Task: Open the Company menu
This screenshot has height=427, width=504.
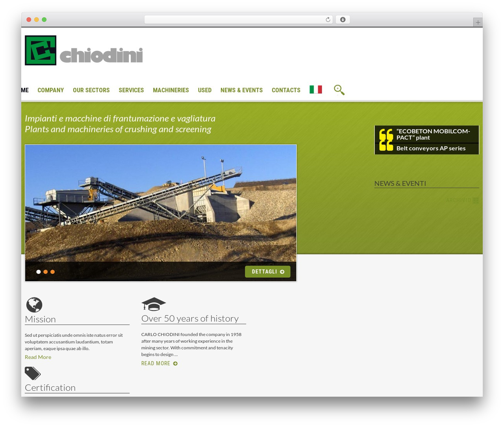Action: coord(51,90)
